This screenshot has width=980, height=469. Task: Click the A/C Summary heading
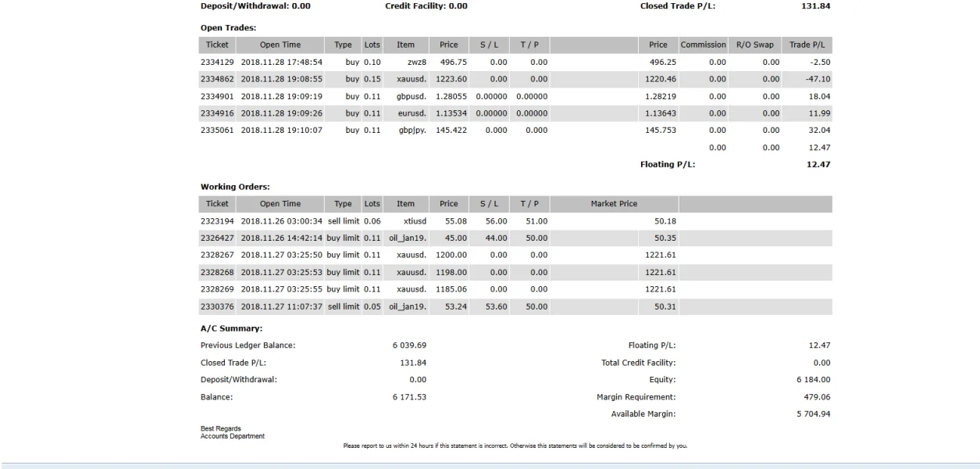click(x=232, y=328)
